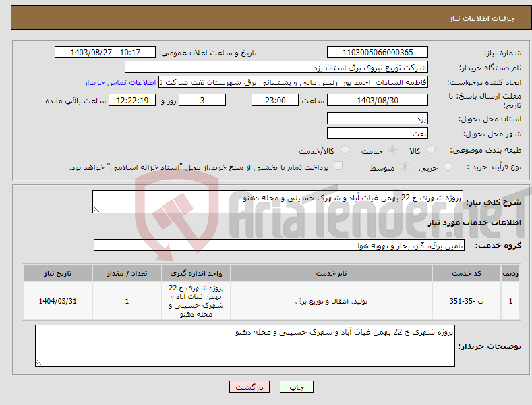Click the city field تفت

pos(378,133)
